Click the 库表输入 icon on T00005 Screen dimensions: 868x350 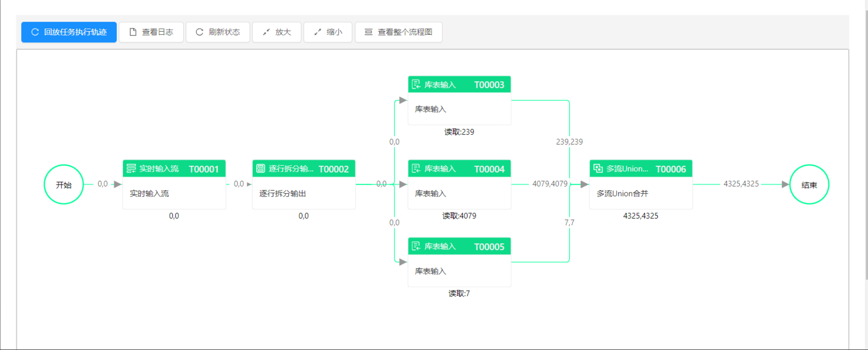pyautogui.click(x=416, y=246)
